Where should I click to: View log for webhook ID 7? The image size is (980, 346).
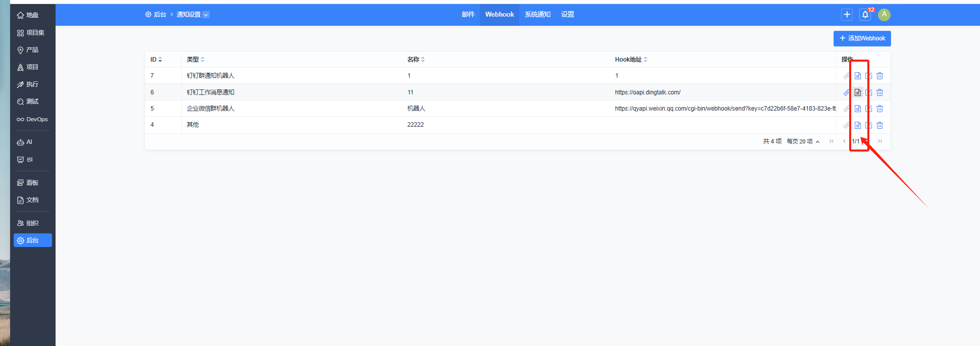pos(858,76)
